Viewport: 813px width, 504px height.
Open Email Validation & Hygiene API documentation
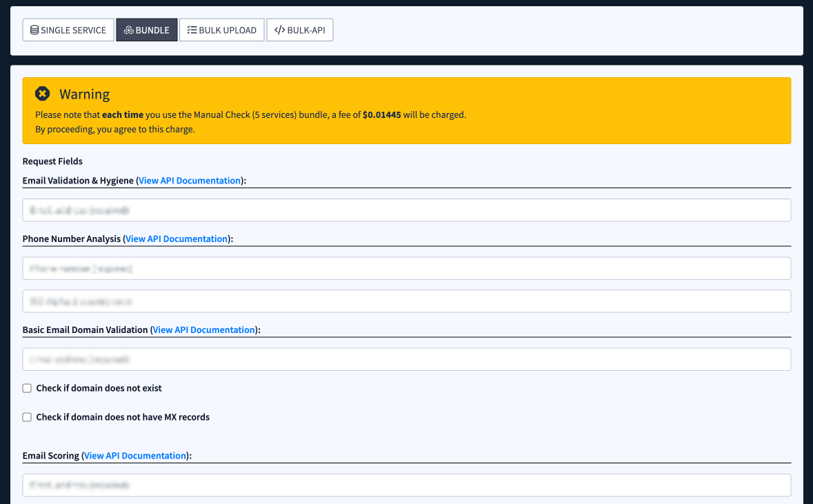click(x=190, y=181)
